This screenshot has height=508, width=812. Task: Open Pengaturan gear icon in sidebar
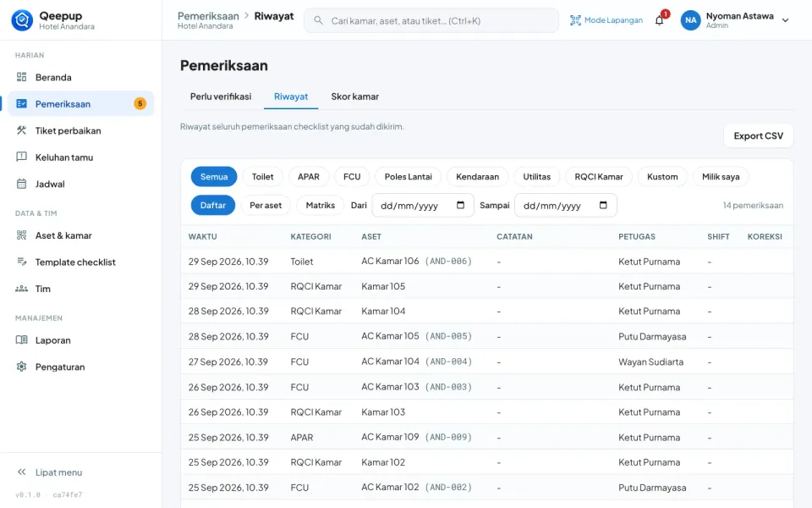point(21,367)
